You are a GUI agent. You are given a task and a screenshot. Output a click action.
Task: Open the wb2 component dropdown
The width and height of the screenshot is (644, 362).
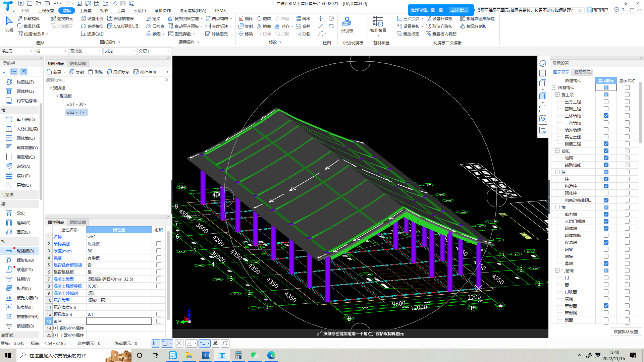(x=120, y=51)
